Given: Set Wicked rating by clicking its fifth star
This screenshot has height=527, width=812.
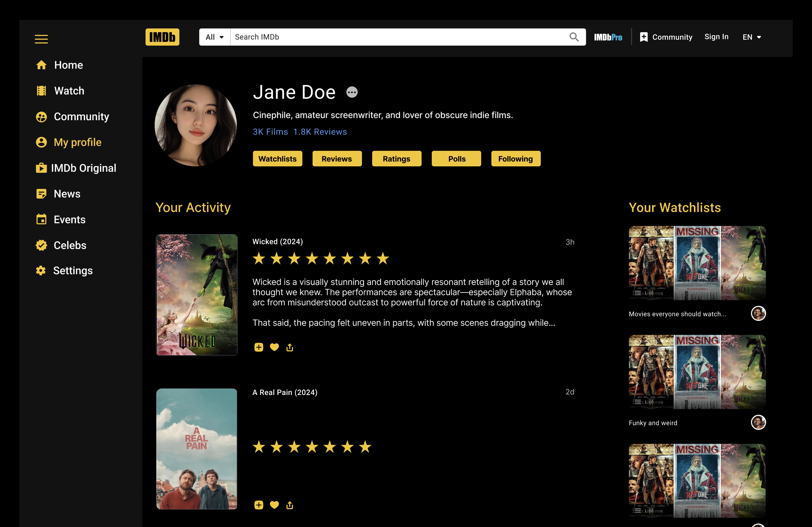Looking at the screenshot, I should (x=329, y=258).
